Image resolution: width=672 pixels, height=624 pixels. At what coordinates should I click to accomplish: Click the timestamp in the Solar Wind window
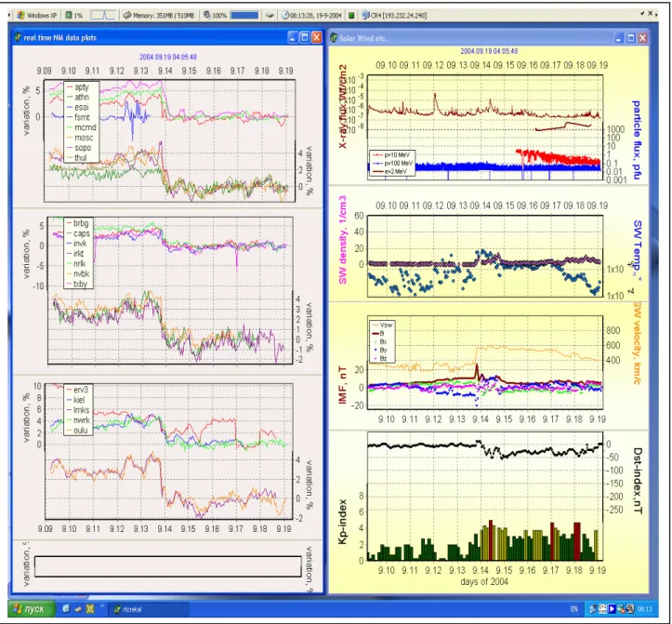(x=489, y=51)
